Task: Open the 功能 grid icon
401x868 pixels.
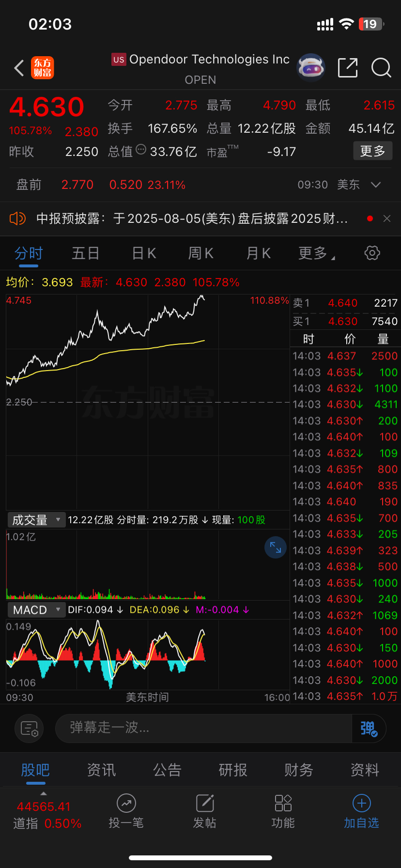Action: pyautogui.click(x=283, y=803)
